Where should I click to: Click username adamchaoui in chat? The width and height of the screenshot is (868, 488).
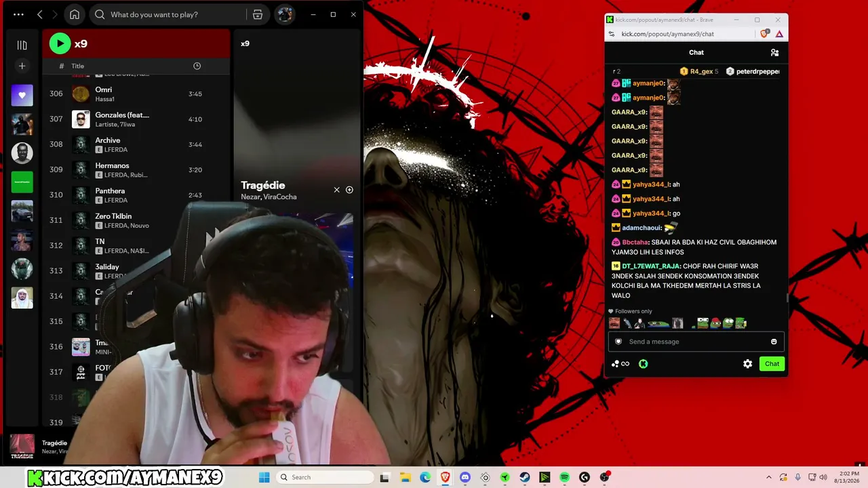642,228
